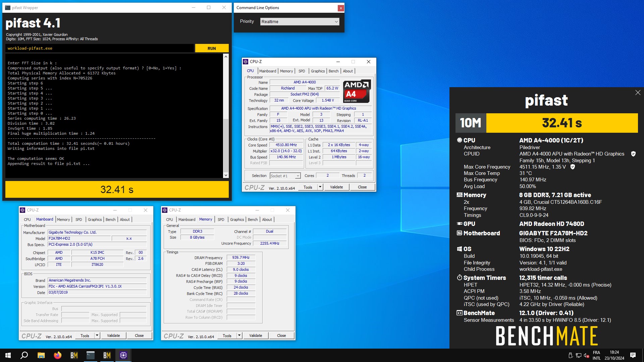This screenshot has width=644, height=362.
Task: Click the BenchMate section icon beside version
Action: [460, 313]
